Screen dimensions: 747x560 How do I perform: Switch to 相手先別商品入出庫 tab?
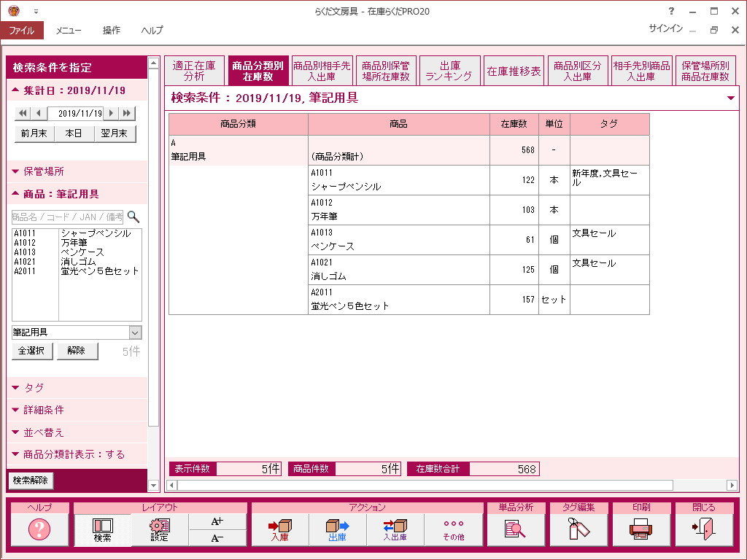[x=641, y=71]
